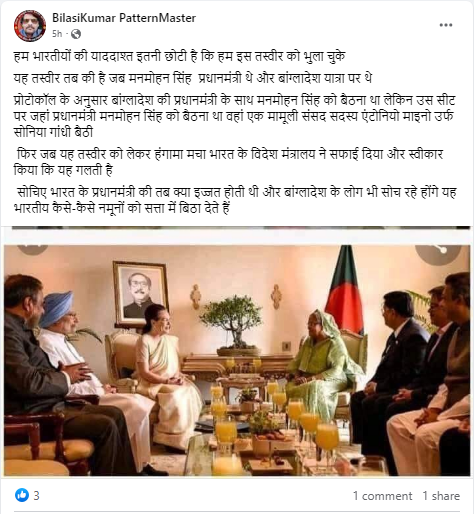474x514 pixels.
Task: Click the globe public-audience icon
Action: click(x=76, y=34)
